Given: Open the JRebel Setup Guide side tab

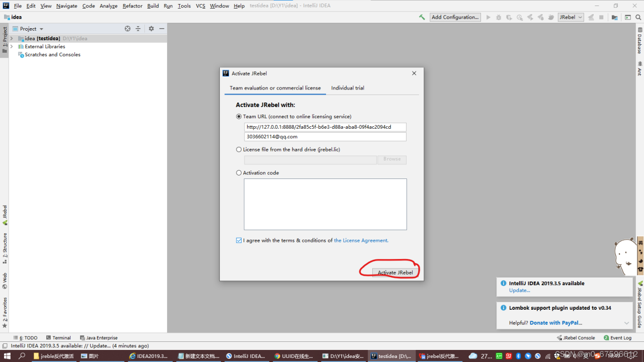Looking at the screenshot, I should [x=640, y=305].
